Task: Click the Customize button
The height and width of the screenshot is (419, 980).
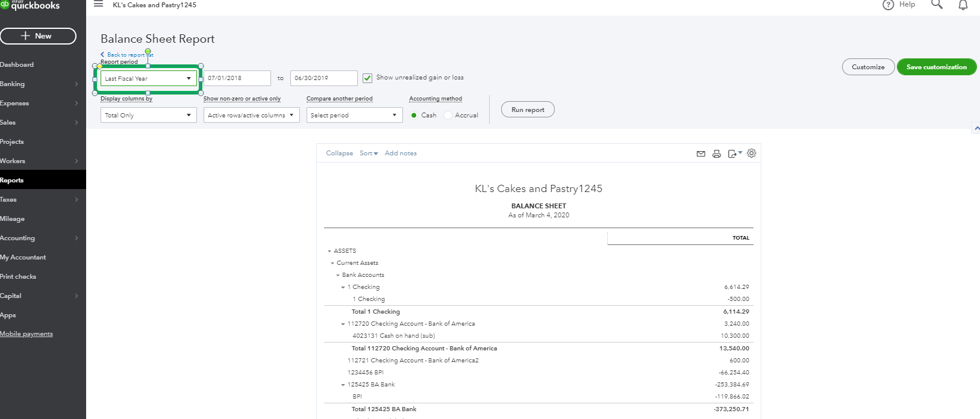Action: click(868, 67)
